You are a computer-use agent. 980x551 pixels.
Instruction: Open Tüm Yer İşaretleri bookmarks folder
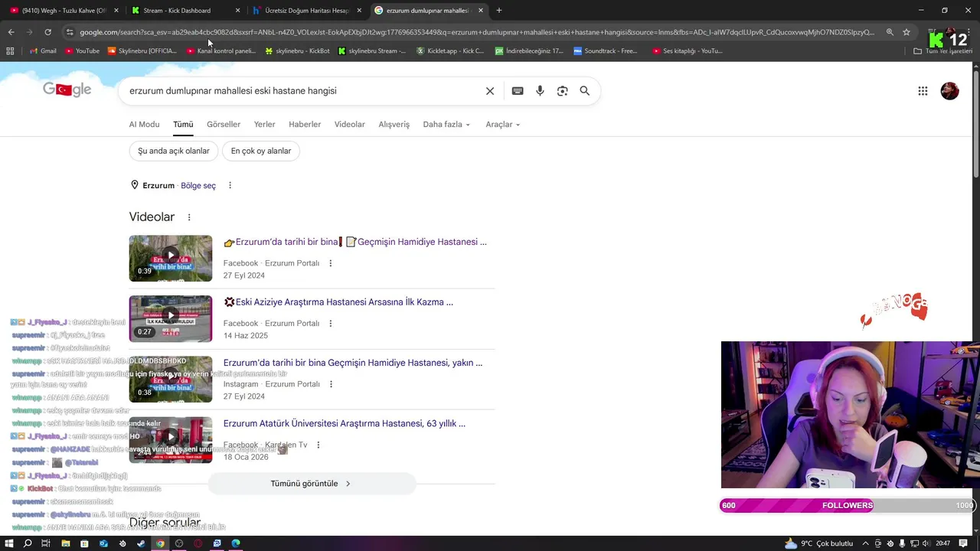tap(943, 51)
